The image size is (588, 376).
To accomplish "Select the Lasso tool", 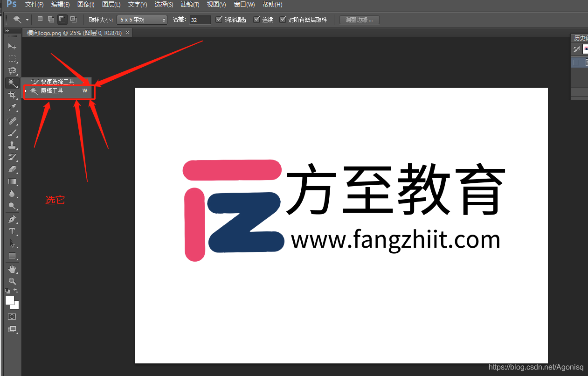I will pyautogui.click(x=12, y=71).
